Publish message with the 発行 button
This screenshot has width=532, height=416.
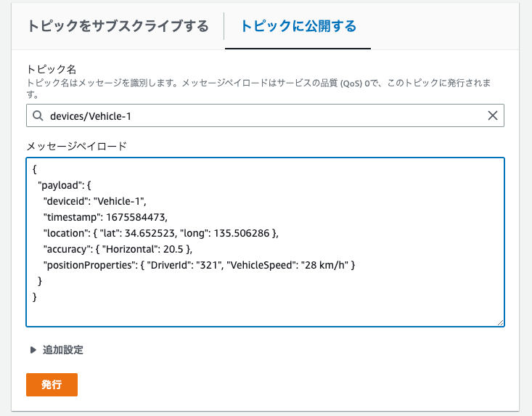pos(52,385)
